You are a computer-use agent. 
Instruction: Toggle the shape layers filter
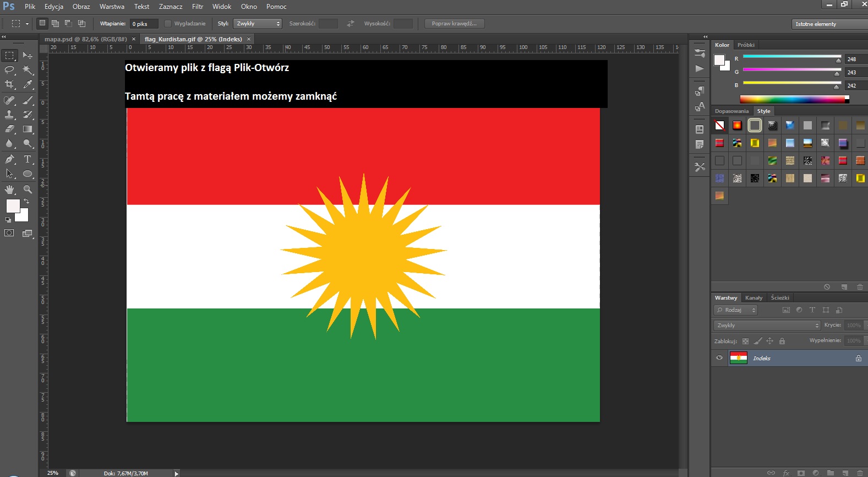(x=826, y=310)
